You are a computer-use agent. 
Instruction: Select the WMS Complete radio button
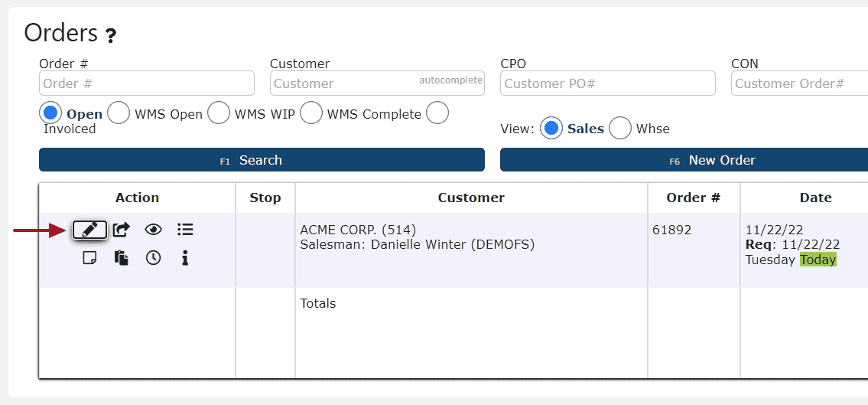click(x=310, y=113)
